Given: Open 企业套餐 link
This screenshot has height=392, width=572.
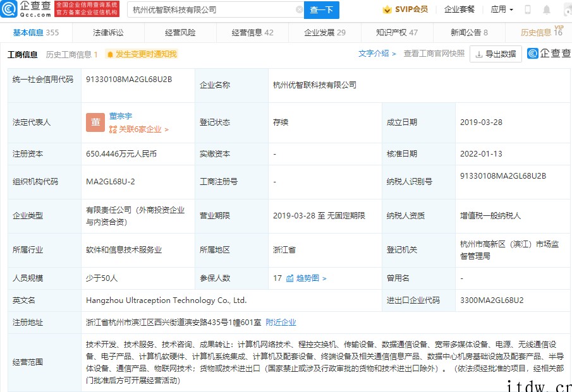Looking at the screenshot, I should [459, 9].
